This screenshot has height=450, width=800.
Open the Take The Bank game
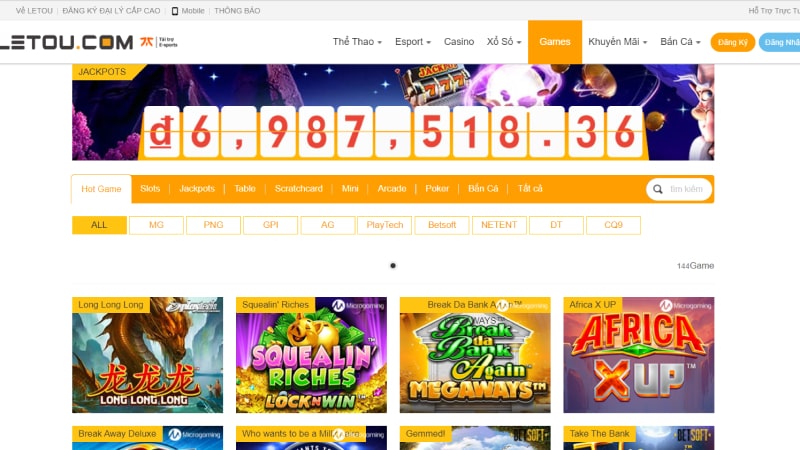click(639, 438)
